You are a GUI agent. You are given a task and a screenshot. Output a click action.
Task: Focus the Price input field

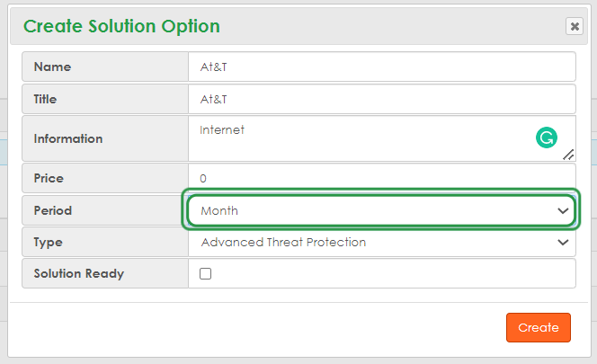click(x=381, y=178)
